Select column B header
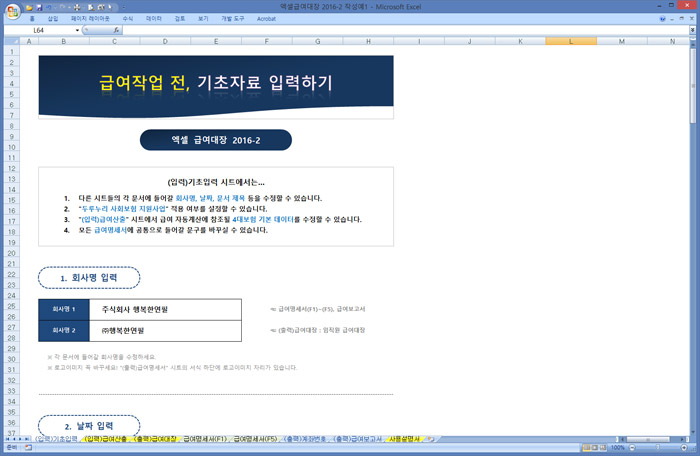The width and height of the screenshot is (700, 456). coord(64,41)
